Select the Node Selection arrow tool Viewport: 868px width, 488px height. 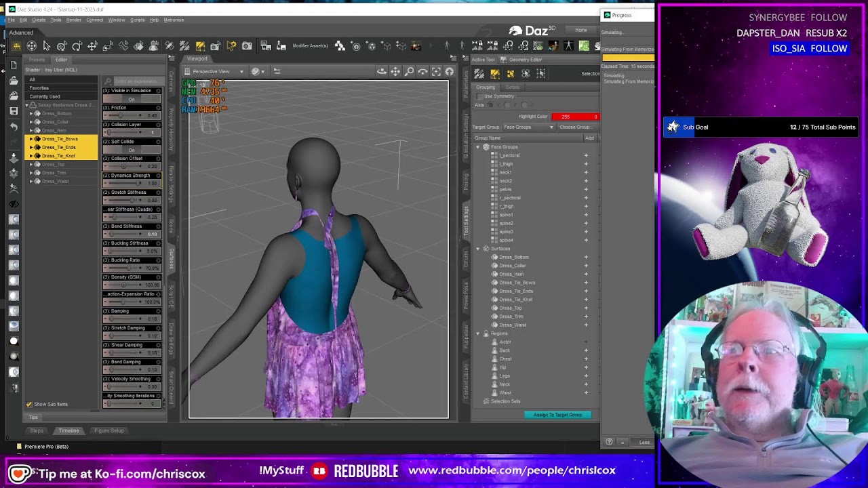(x=47, y=45)
